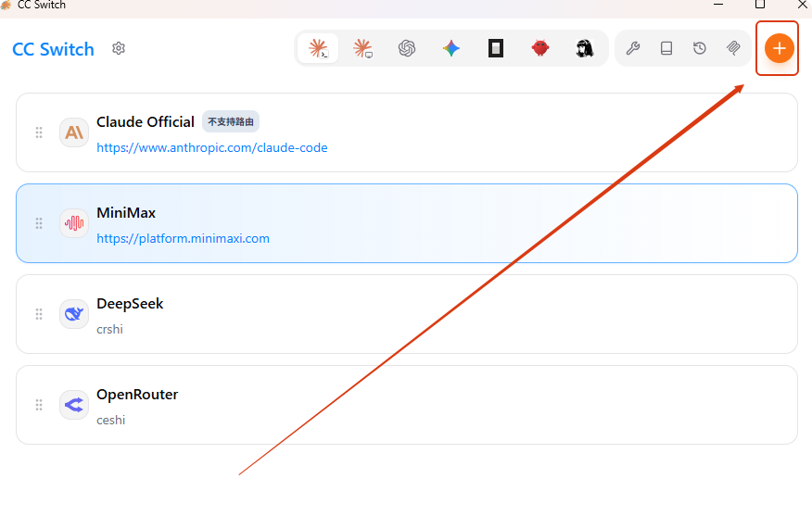Select the Claude Code terminal app tab
Screen dimensions: 812x529
pyautogui.click(x=319, y=49)
